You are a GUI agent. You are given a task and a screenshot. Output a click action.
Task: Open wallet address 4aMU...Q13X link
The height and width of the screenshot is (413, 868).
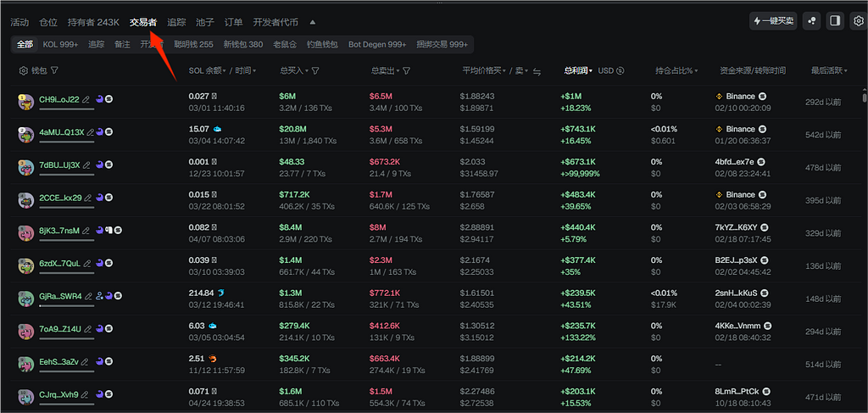(61, 132)
